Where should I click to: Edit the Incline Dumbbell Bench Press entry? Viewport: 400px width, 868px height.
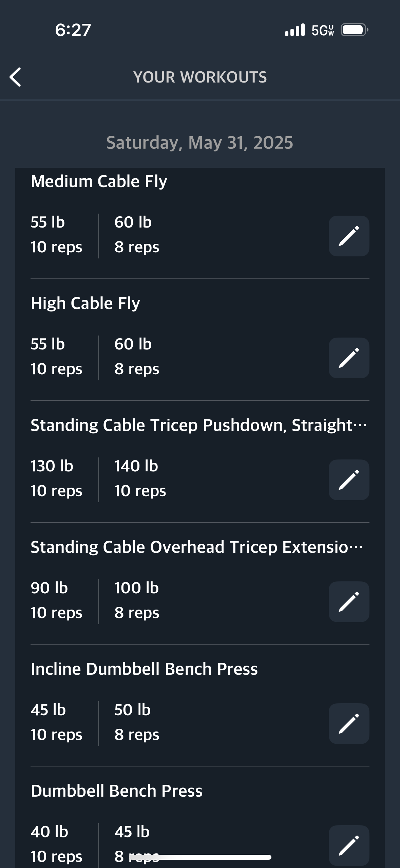[x=349, y=724]
